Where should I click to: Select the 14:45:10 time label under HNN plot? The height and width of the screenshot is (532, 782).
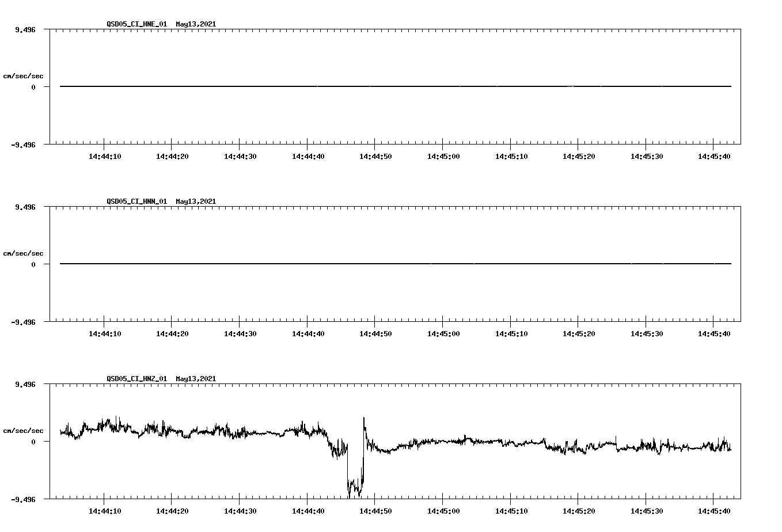pos(511,334)
